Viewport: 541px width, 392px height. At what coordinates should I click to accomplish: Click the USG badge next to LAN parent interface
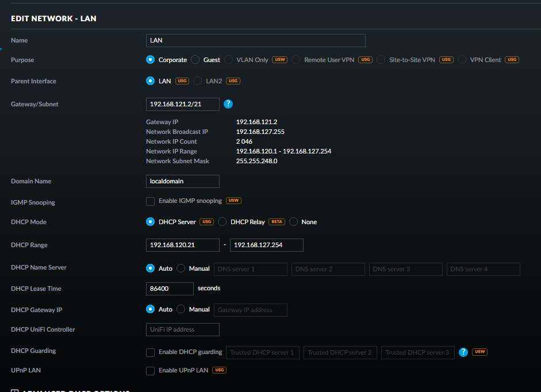point(182,81)
